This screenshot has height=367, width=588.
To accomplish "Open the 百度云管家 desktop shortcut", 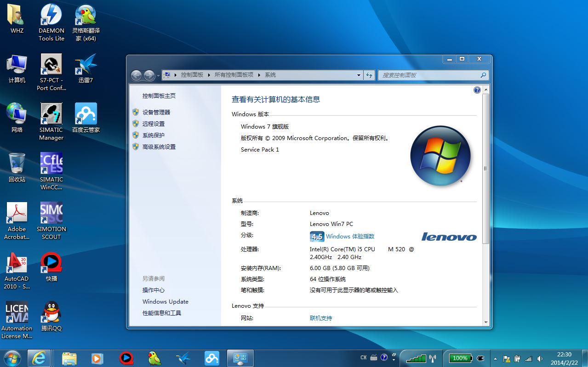I will [x=86, y=118].
